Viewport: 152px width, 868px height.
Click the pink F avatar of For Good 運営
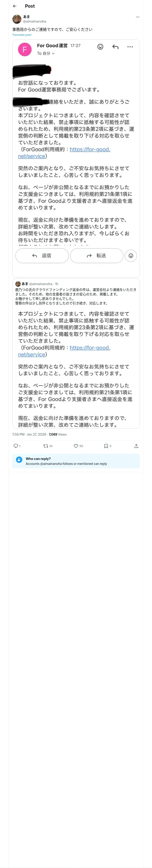click(25, 50)
